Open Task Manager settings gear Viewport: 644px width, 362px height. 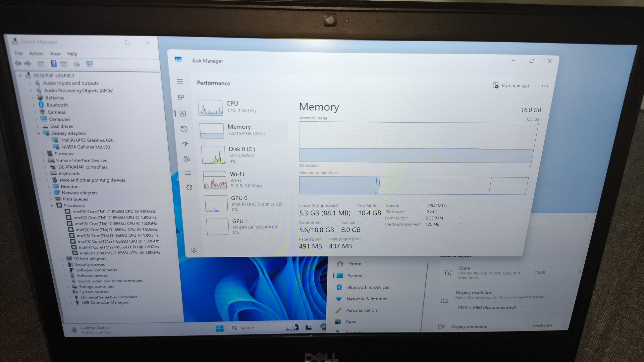pos(194,250)
